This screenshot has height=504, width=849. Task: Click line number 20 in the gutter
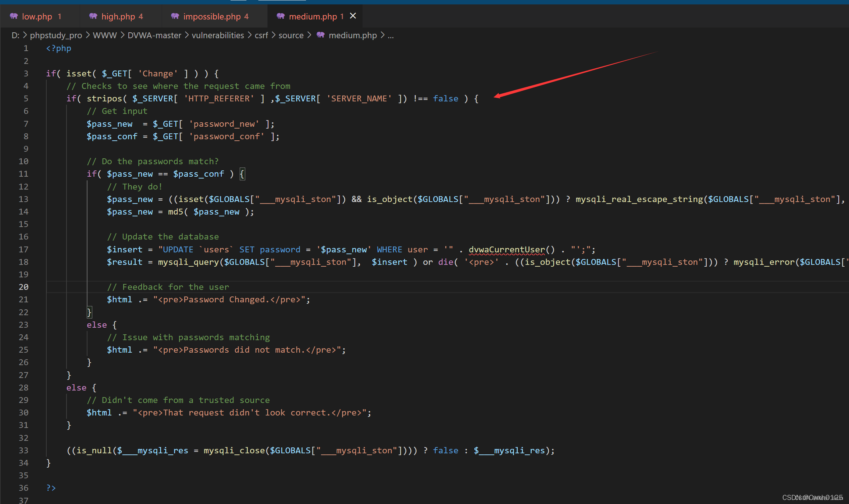coord(24,287)
